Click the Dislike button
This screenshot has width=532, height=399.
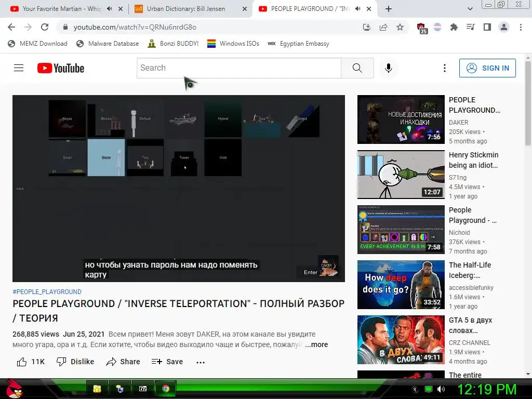75,362
